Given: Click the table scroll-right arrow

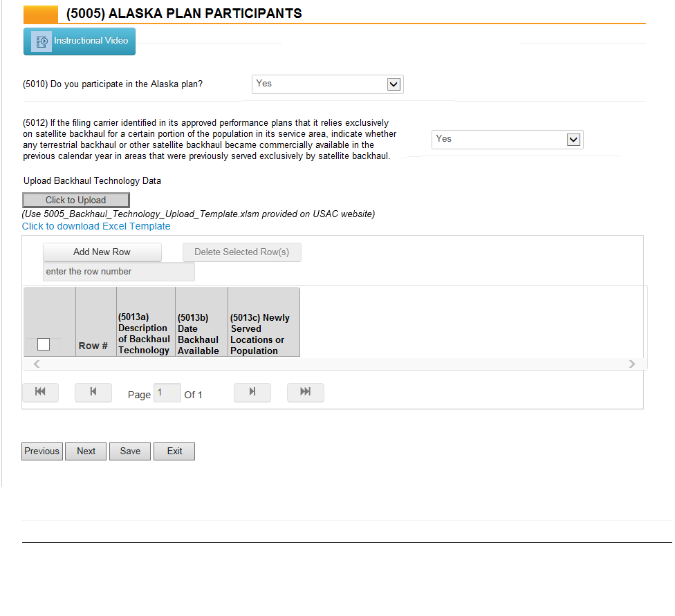Looking at the screenshot, I should tap(632, 364).
